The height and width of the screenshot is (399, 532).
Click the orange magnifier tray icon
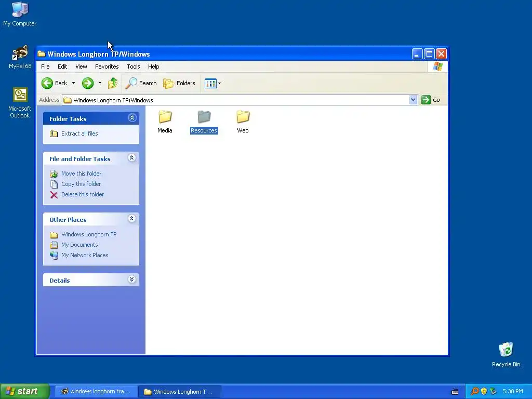[474, 391]
